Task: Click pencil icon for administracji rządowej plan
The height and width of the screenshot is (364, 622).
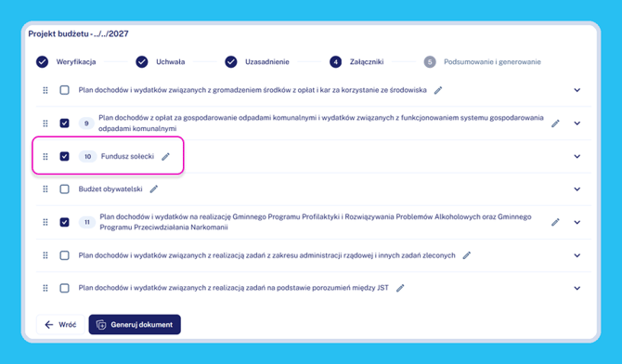Action: 467,255
